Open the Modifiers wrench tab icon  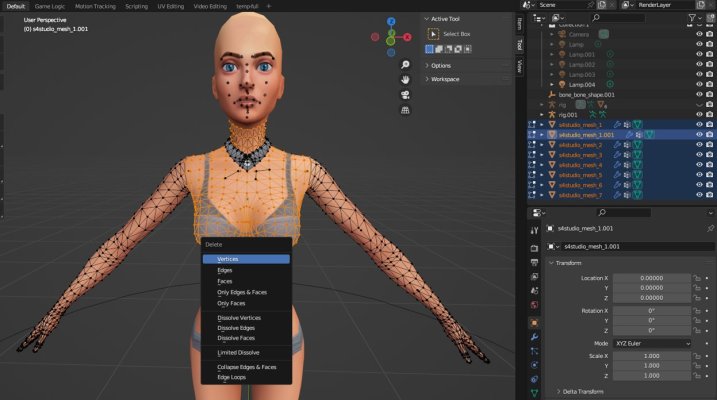(x=534, y=337)
